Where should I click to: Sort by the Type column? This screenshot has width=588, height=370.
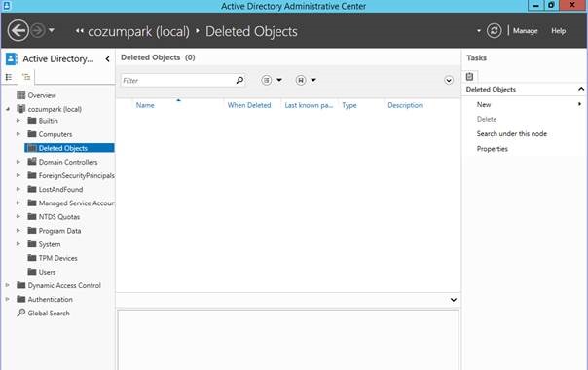349,105
